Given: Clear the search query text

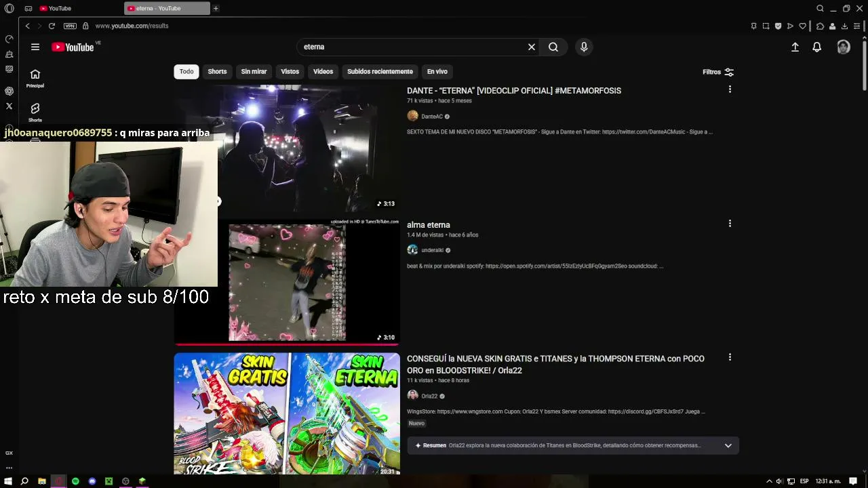Looking at the screenshot, I should (532, 47).
